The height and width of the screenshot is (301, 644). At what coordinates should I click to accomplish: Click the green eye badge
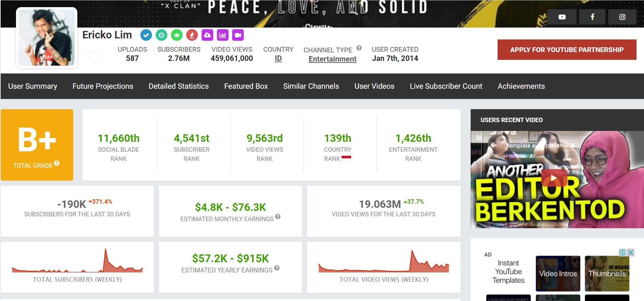177,35
